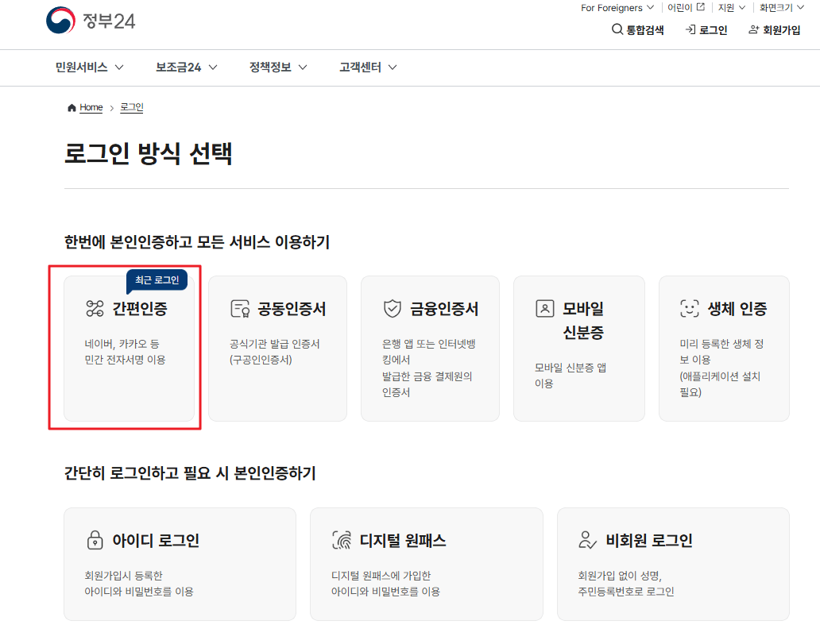
Task: Open search via the 통합검색 magnifier icon
Action: pyautogui.click(x=617, y=29)
